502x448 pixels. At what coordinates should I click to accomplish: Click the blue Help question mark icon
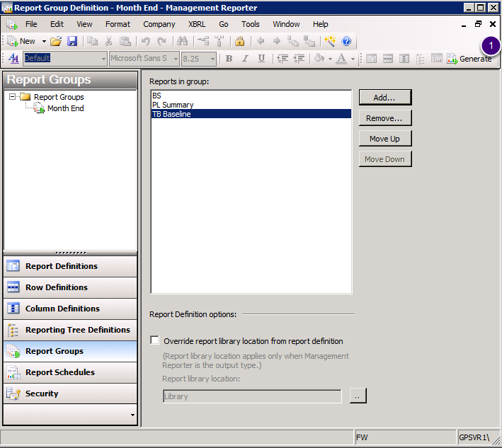(x=346, y=41)
